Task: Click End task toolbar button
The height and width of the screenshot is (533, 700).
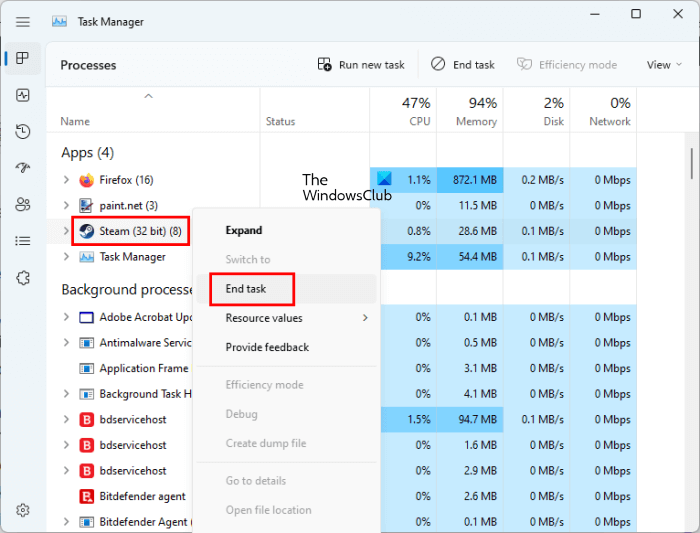Action: (x=463, y=65)
